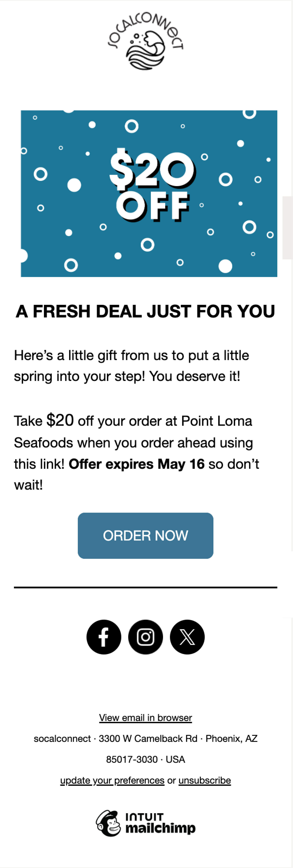
Task: Click the 'A FRESH DEAL JUST FOR YOU' heading
Action: click(145, 311)
